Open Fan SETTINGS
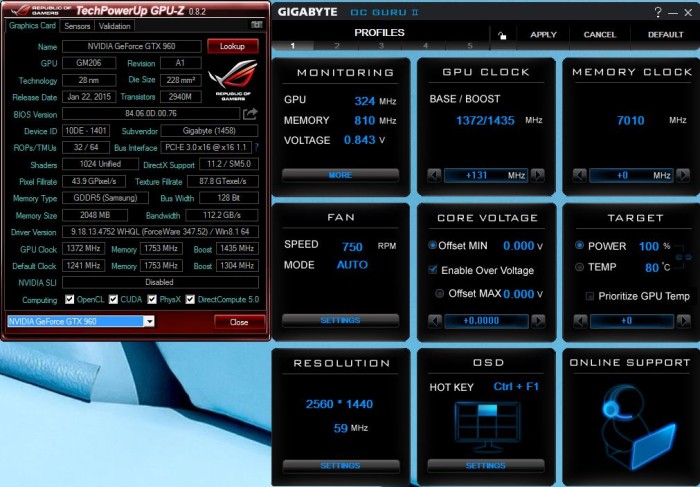 (x=340, y=320)
